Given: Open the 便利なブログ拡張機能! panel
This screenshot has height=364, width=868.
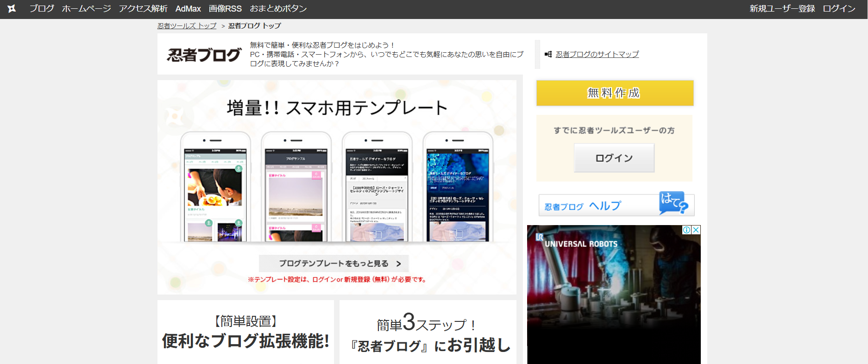Looking at the screenshot, I should tap(245, 332).
